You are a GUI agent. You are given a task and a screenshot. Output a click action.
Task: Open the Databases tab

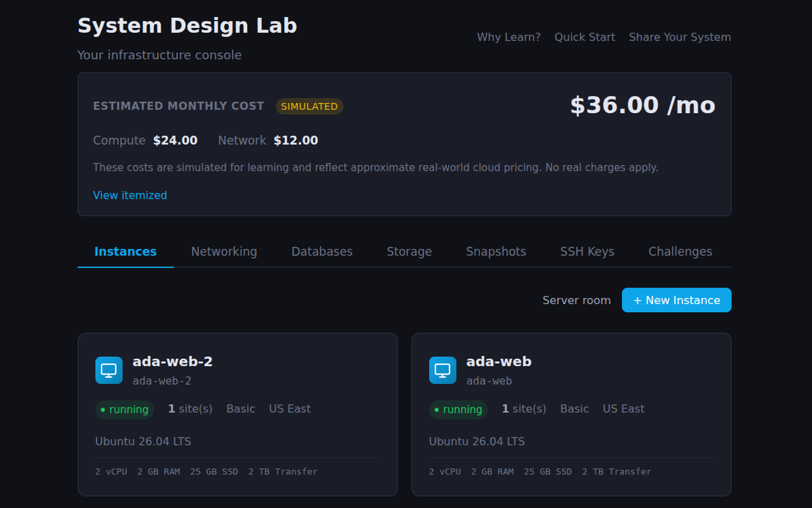pos(322,251)
